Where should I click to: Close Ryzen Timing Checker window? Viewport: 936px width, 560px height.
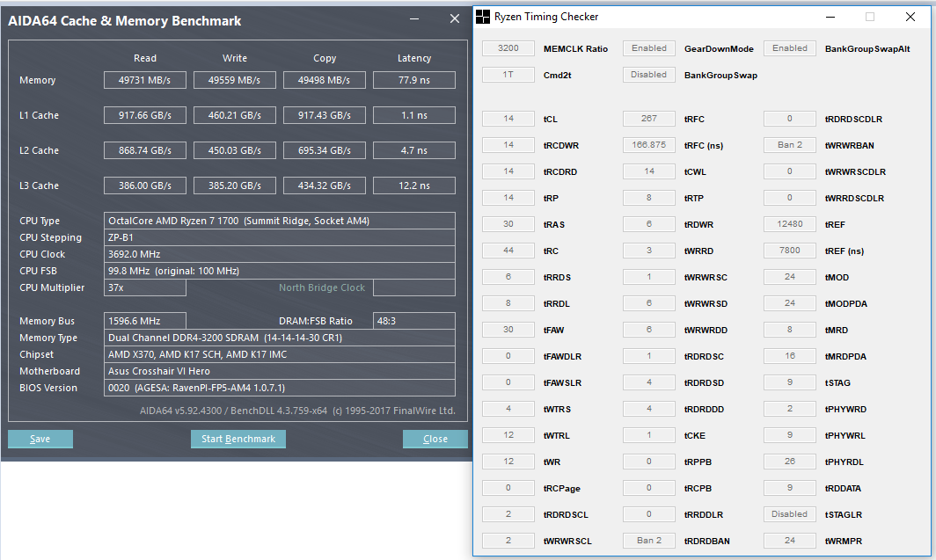click(910, 17)
